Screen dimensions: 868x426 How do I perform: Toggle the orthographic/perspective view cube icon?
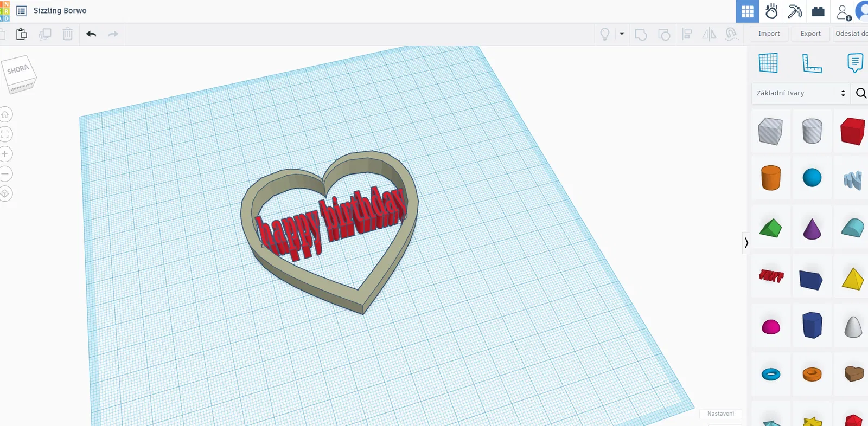pyautogui.click(x=5, y=193)
